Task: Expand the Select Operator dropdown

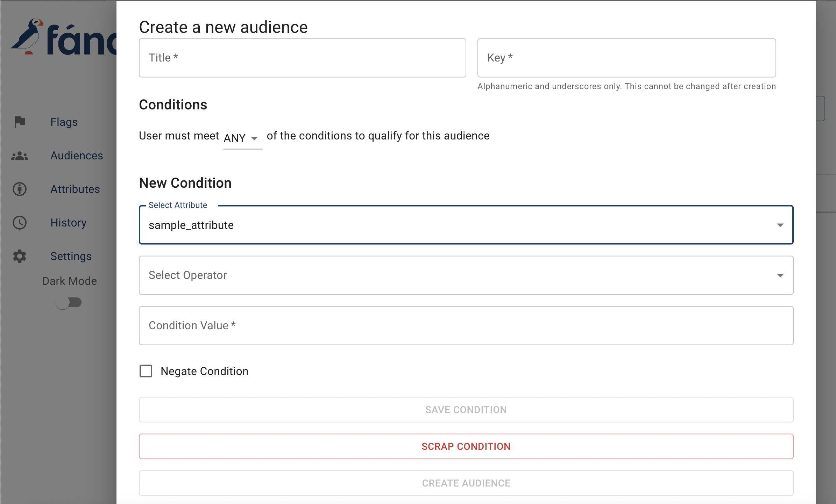Action: pyautogui.click(x=466, y=275)
